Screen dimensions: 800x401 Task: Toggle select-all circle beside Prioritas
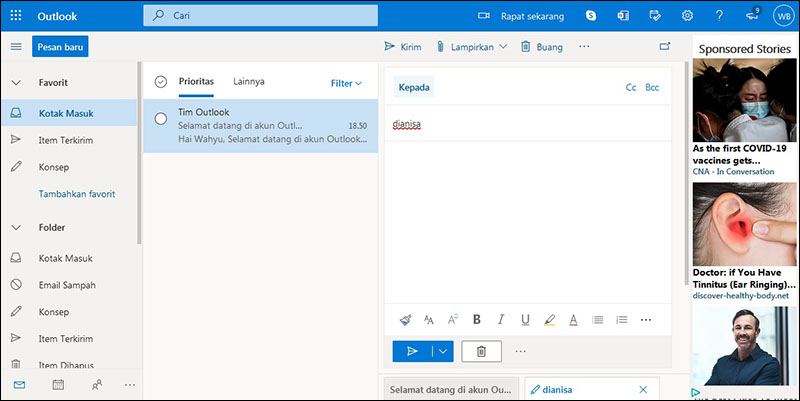[161, 82]
